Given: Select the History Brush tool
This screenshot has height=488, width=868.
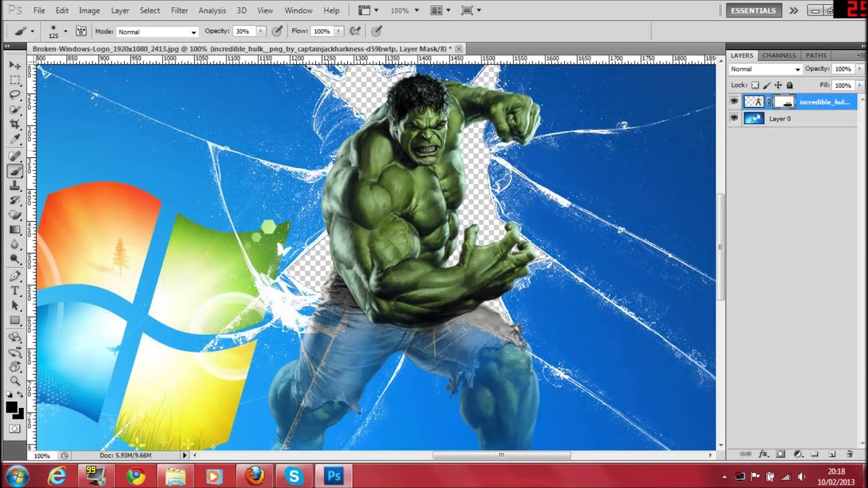Looking at the screenshot, I should click(14, 201).
